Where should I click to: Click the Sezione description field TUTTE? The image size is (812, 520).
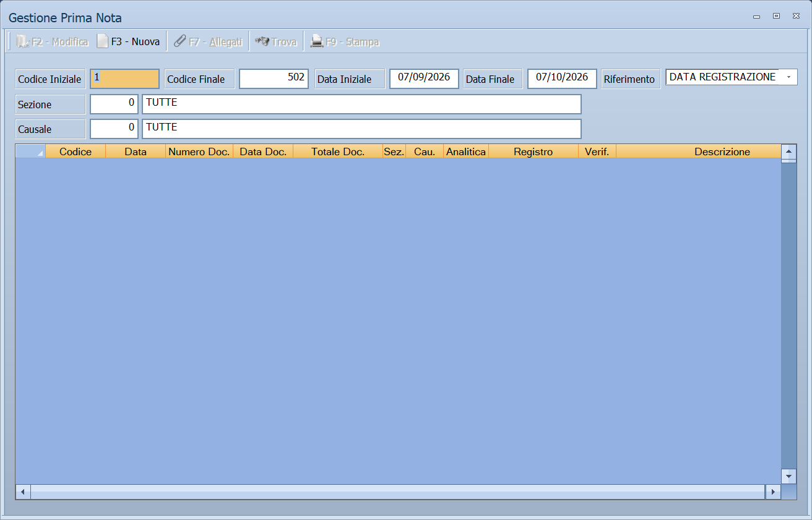click(361, 104)
